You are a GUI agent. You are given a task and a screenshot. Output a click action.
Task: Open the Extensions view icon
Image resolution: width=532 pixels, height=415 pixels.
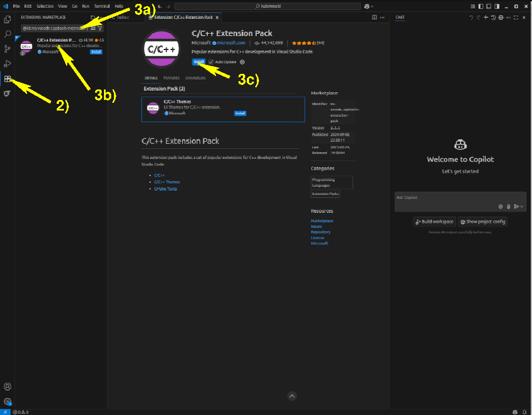coord(7,79)
